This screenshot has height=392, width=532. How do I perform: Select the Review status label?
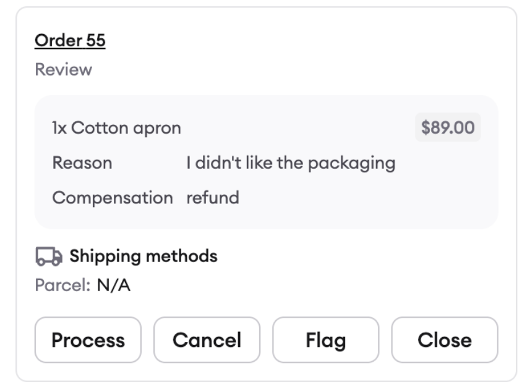coord(64,69)
